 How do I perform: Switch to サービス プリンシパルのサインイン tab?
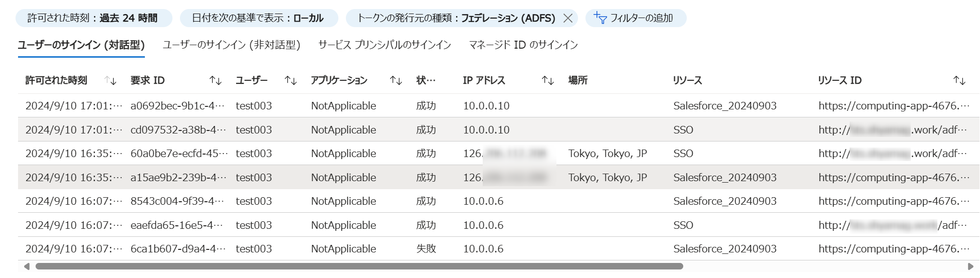tap(384, 45)
